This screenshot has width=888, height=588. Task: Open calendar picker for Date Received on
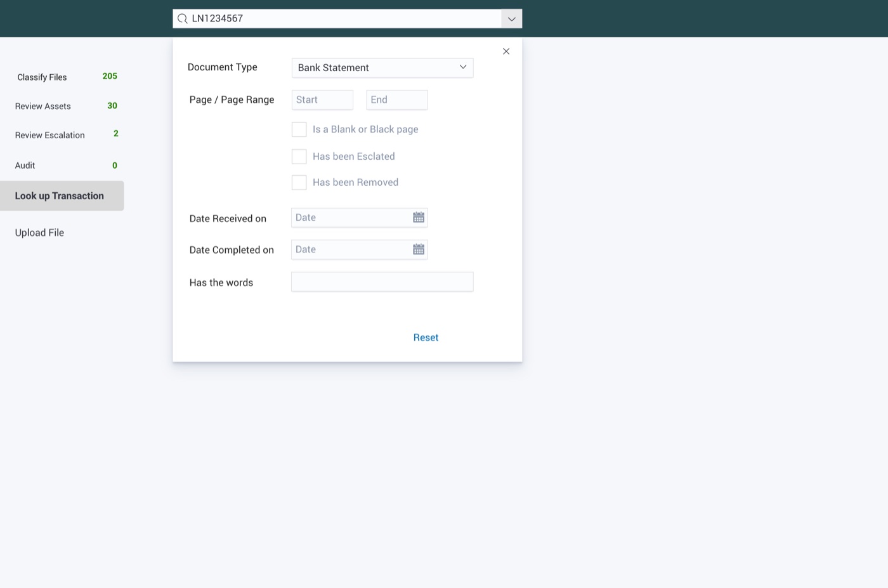coord(419,218)
